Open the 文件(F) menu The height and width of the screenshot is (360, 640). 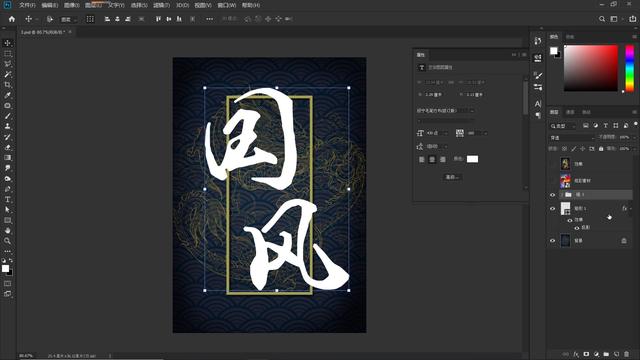tap(27, 5)
